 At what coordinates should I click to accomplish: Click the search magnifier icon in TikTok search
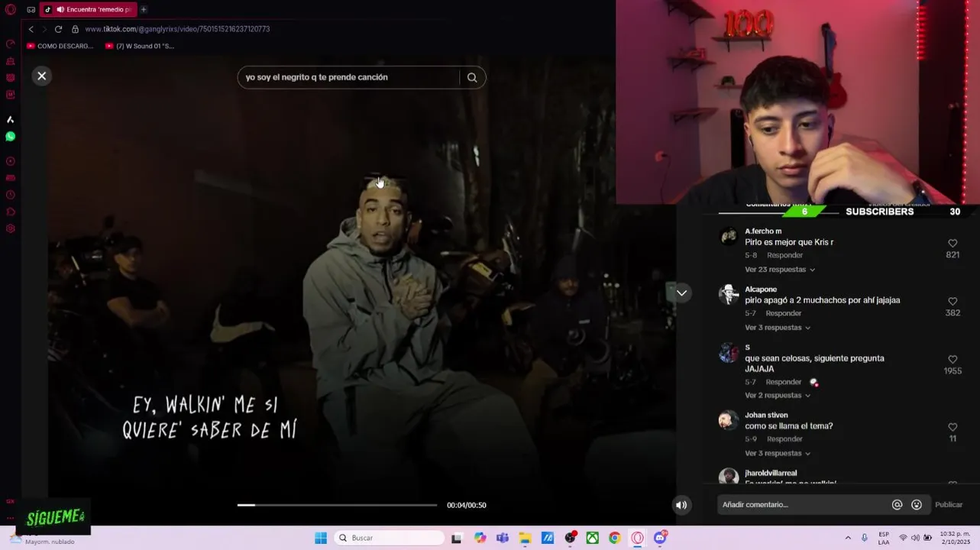click(x=472, y=77)
